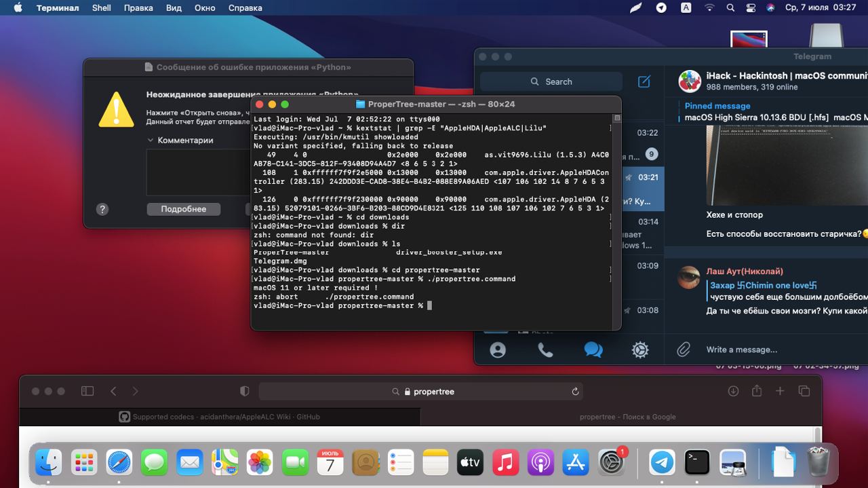Focus Telegram Search field
This screenshot has height=488, width=868.
551,81
